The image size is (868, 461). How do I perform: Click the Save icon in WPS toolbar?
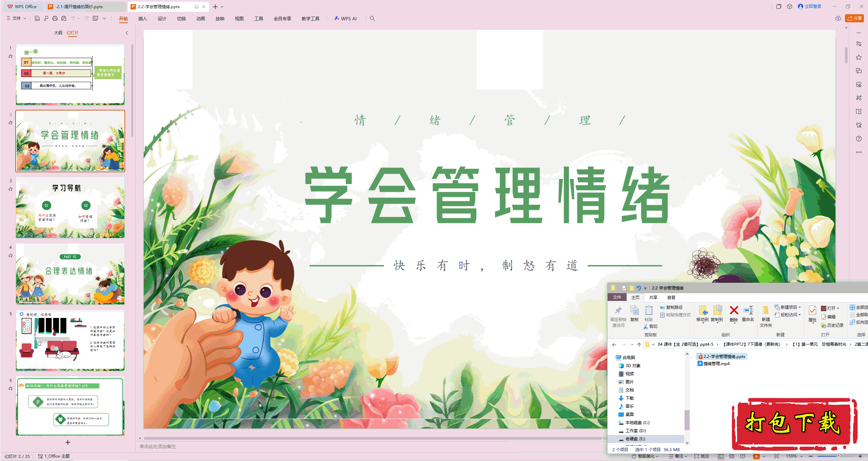(x=37, y=19)
